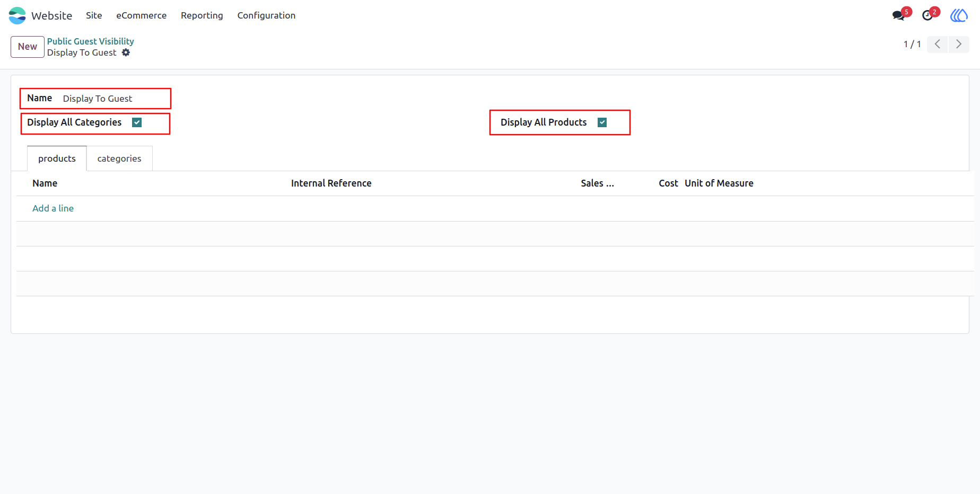Click the Sales ... column header
This screenshot has width=980, height=494.
[x=597, y=183]
